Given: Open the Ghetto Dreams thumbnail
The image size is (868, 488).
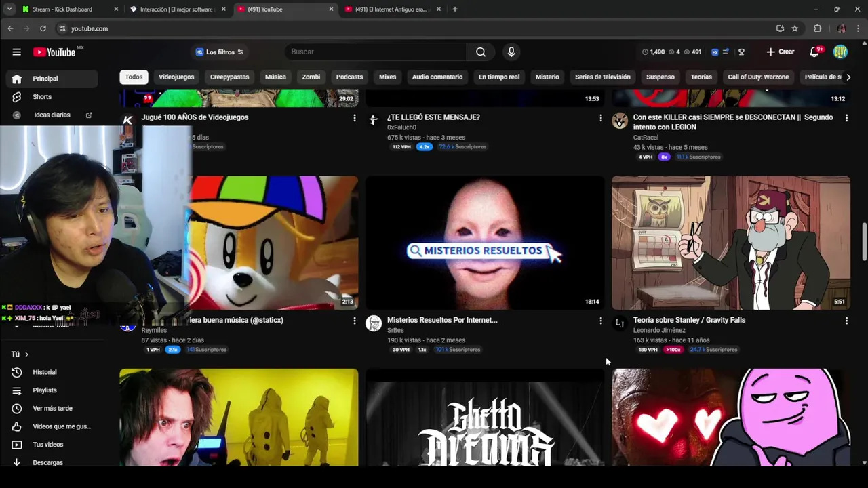Looking at the screenshot, I should pos(485,418).
